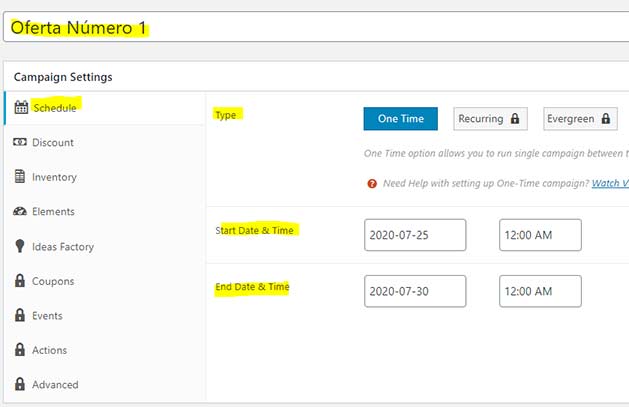Viewport: 629px width, 407px height.
Task: Click the End Date & Time label
Action: [252, 287]
